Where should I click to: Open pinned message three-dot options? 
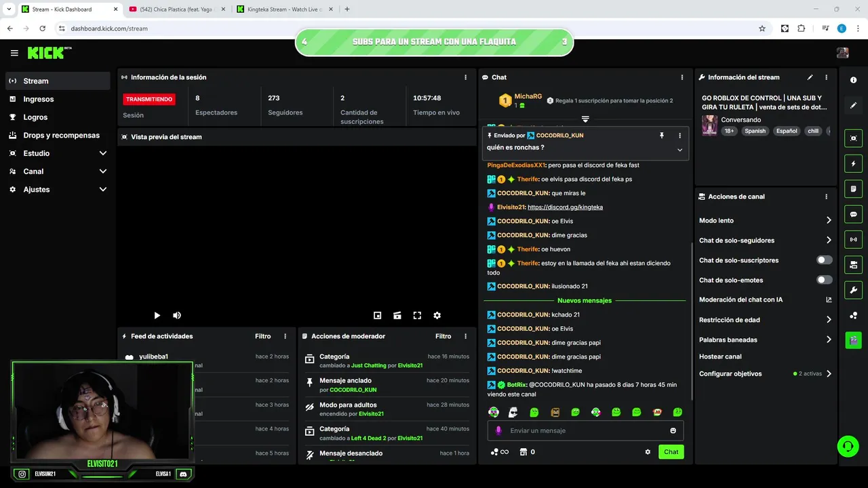[679, 136]
